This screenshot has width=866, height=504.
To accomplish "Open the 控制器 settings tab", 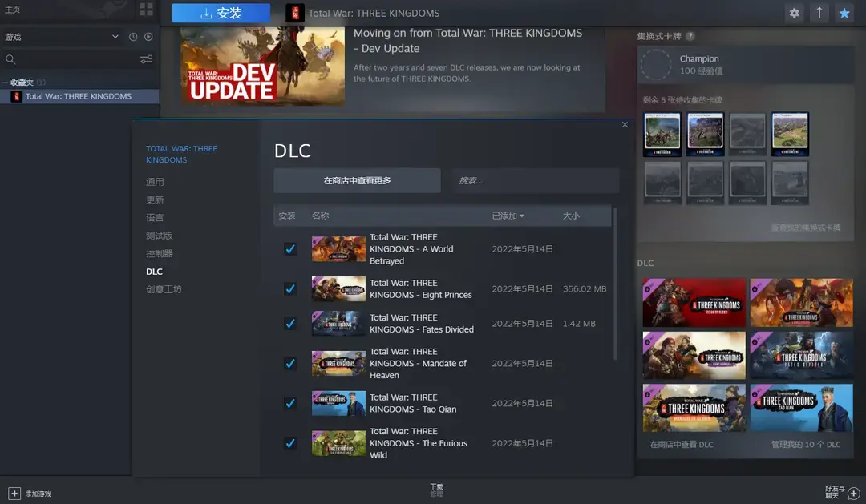I will click(x=160, y=253).
